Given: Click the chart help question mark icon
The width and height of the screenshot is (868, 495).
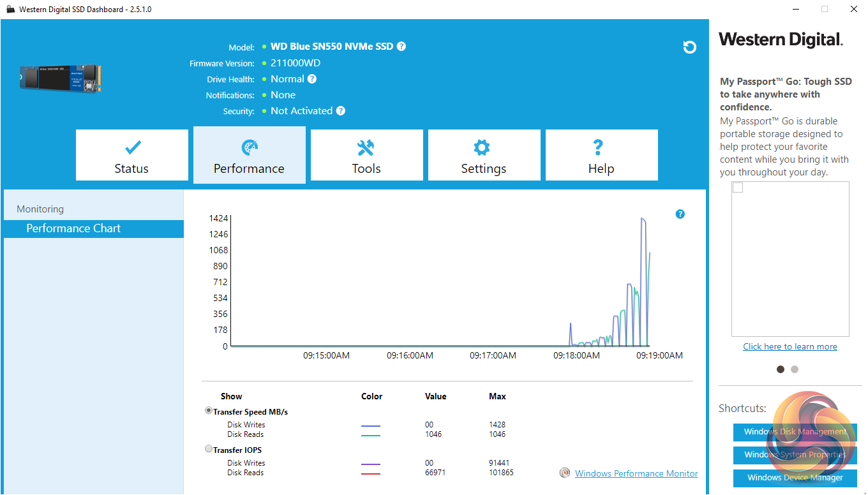Looking at the screenshot, I should coord(680,214).
